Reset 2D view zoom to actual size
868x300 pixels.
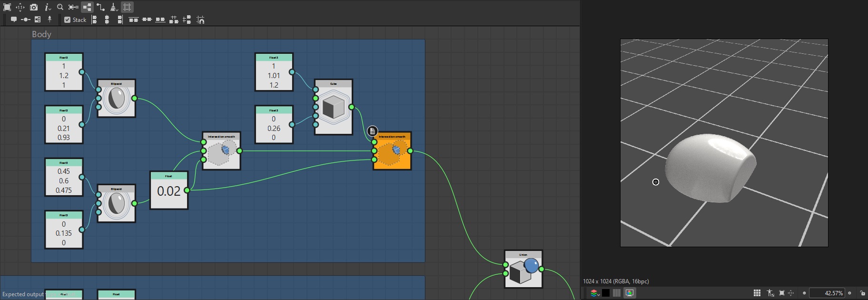[791, 293]
